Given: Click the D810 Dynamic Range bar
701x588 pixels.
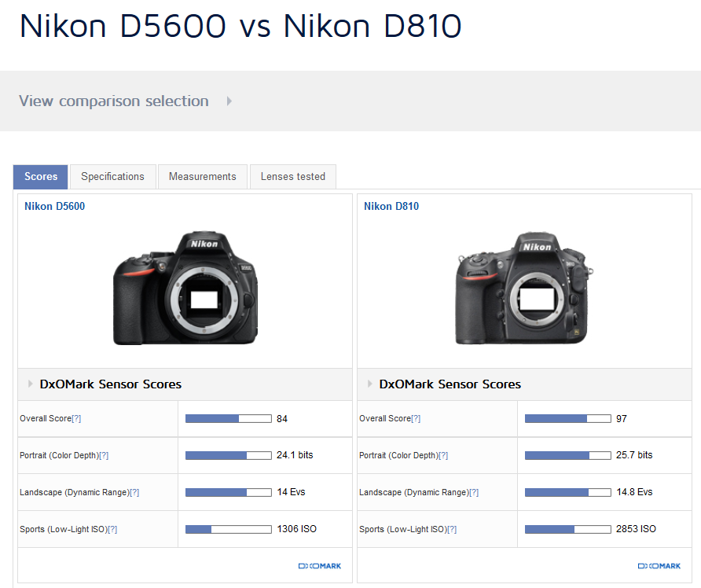Looking at the screenshot, I should click(567, 492).
